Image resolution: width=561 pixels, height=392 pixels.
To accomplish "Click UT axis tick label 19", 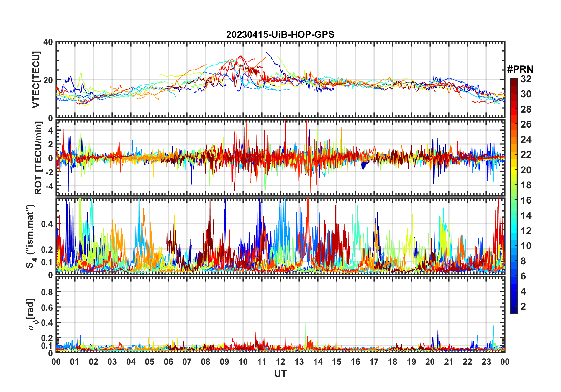I will [x=411, y=362].
